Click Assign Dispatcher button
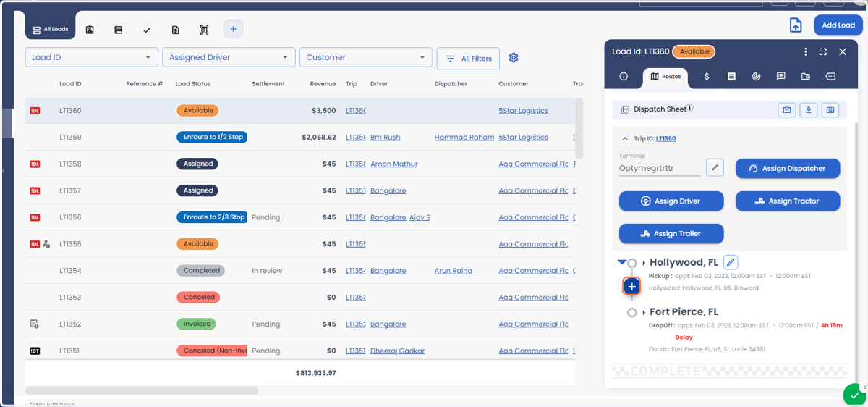This screenshot has width=868, height=407. 788,168
